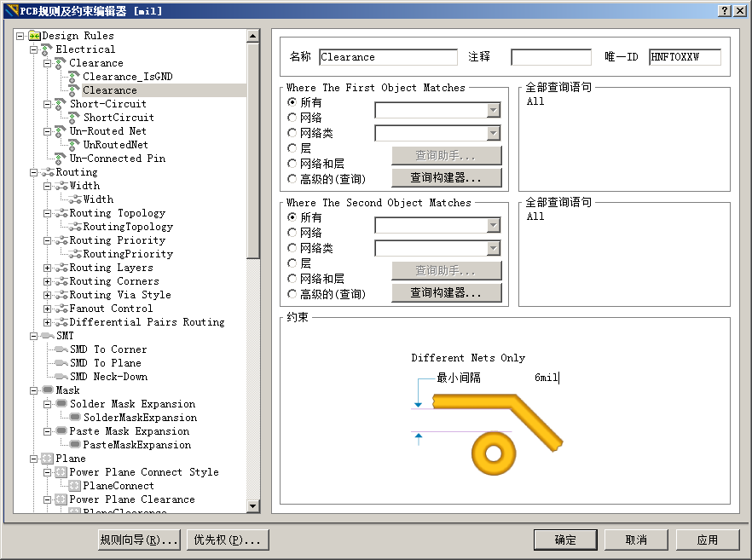Open second object's 网络类 dropdown

(493, 248)
